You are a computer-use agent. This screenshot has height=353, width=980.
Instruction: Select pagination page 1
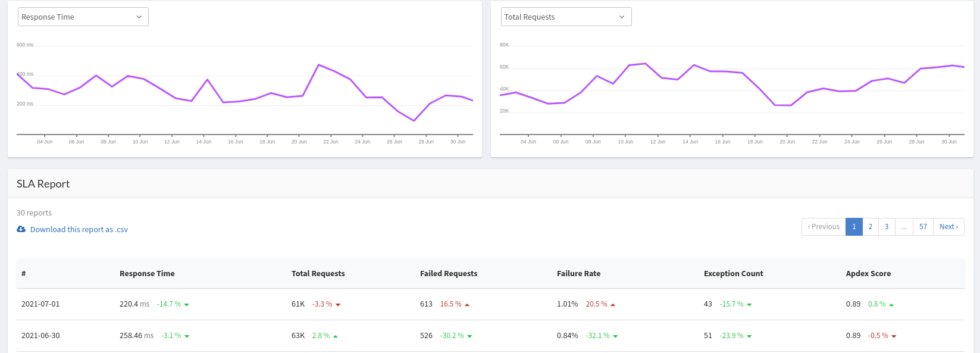(x=854, y=227)
